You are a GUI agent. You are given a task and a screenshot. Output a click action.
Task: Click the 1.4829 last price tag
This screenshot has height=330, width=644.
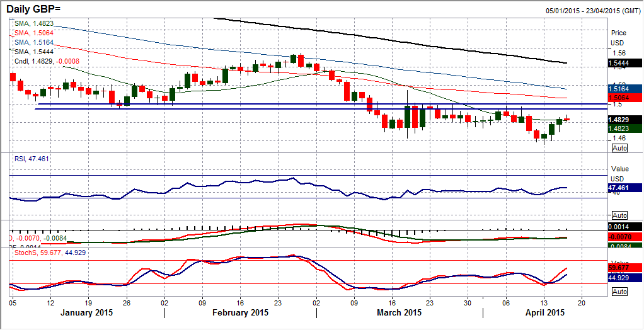coord(624,120)
